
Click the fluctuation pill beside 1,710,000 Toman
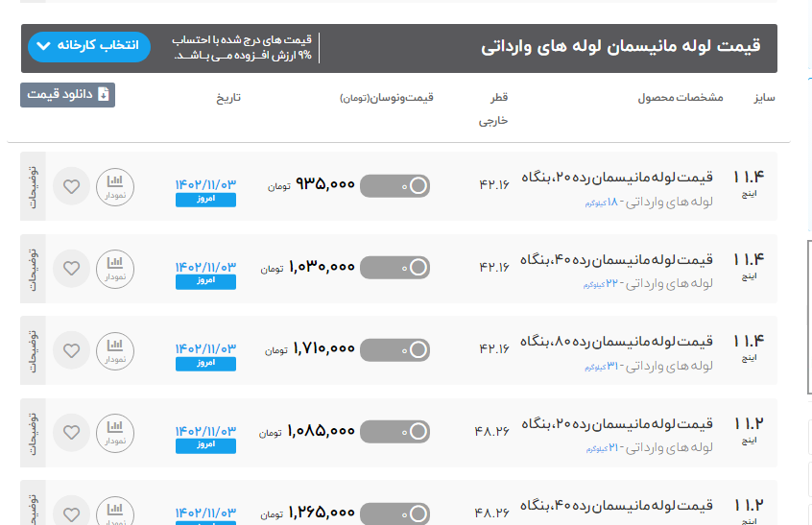(394, 349)
